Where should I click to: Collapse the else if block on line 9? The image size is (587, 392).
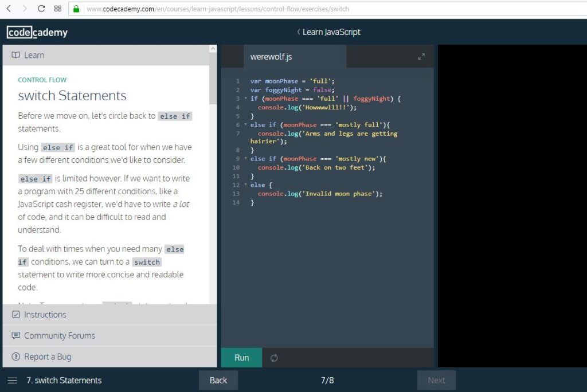click(245, 159)
